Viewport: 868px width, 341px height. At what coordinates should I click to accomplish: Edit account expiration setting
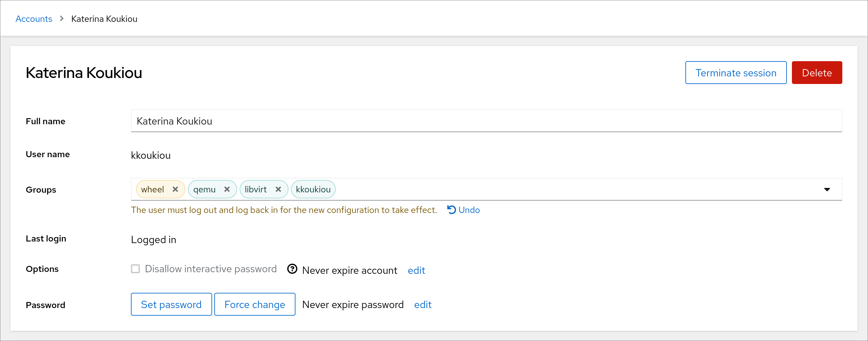coord(416,270)
